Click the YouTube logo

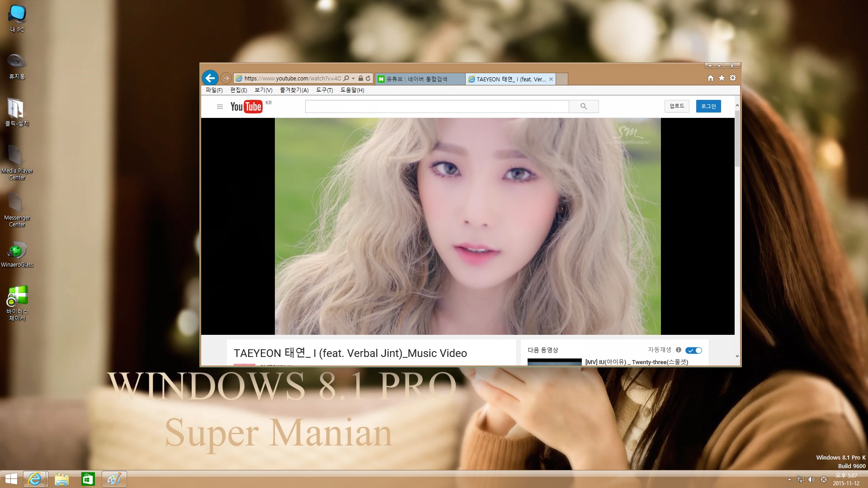point(246,107)
